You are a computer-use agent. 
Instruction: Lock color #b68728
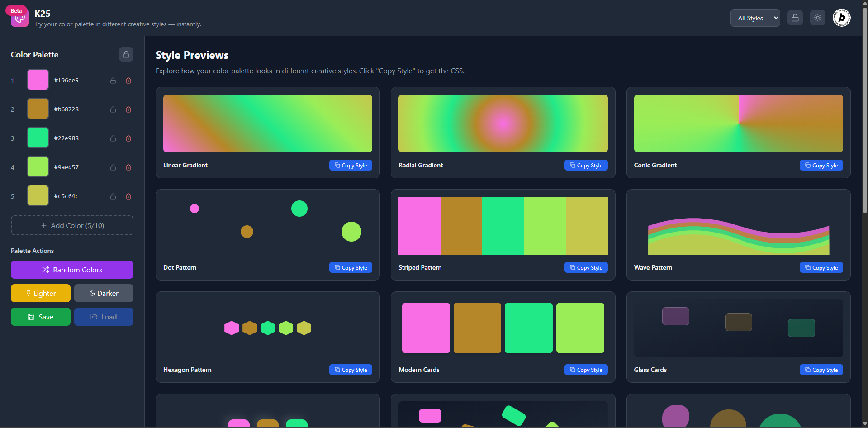coord(113,109)
